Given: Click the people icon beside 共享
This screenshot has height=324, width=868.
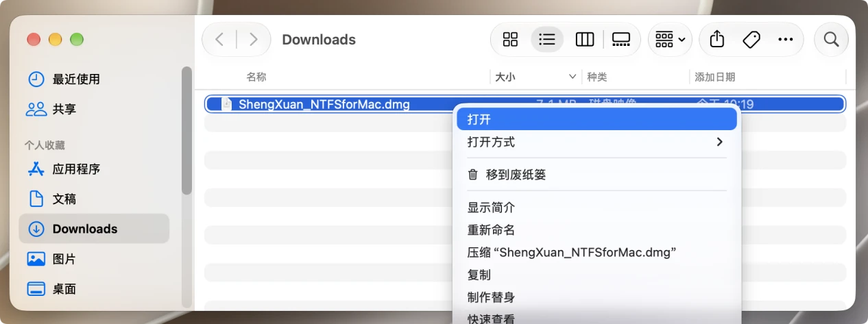Looking at the screenshot, I should [36, 109].
